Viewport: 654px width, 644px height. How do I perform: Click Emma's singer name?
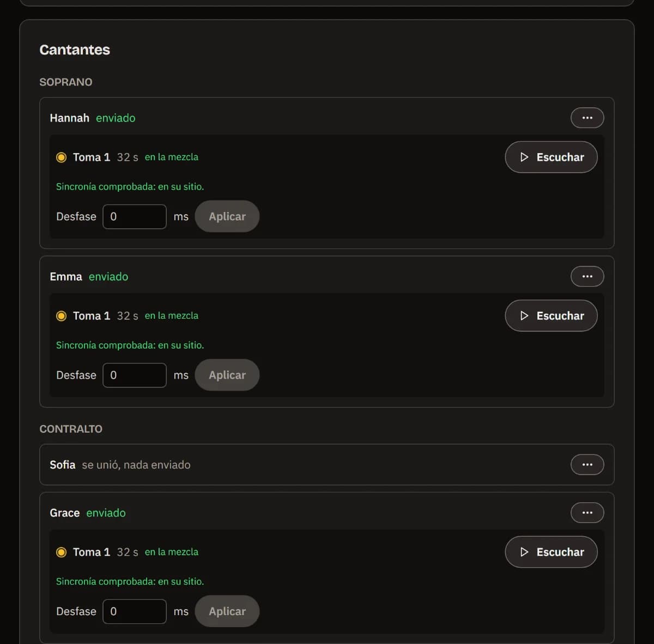(66, 276)
